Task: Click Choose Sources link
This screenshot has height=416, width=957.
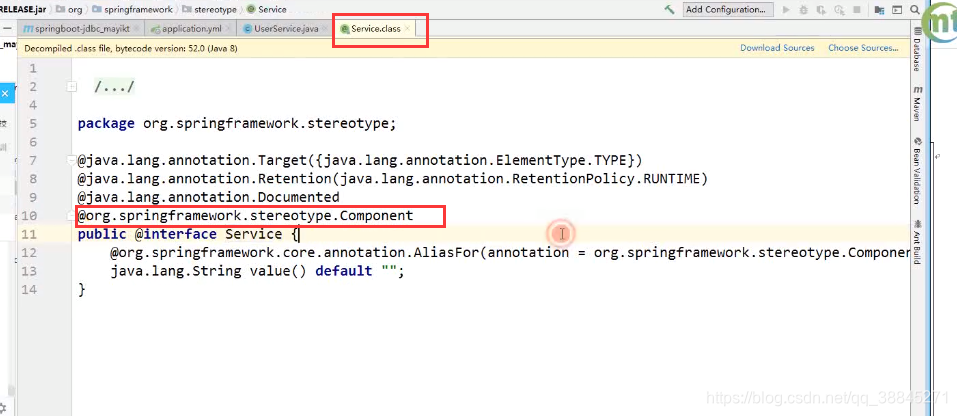Action: [863, 48]
